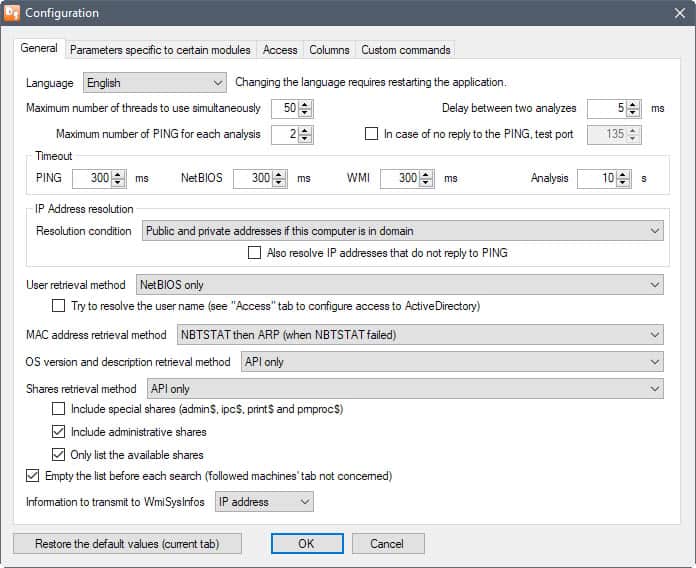Increase the WMI timeout value

tap(426, 174)
